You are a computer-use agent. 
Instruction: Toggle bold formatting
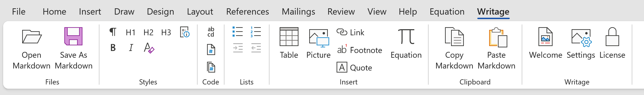point(113,48)
